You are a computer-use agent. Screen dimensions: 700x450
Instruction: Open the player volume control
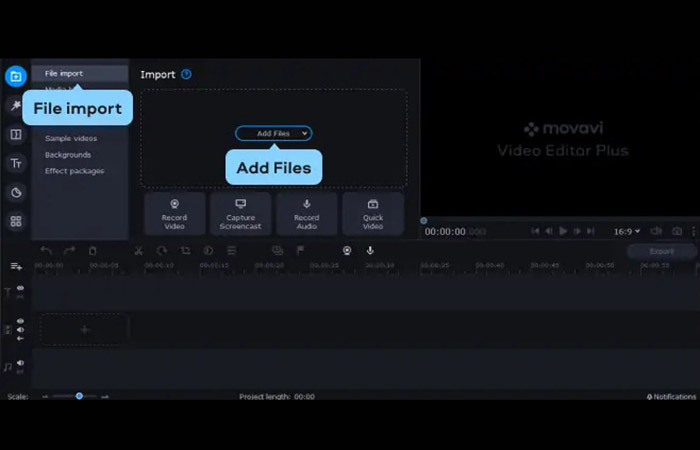click(x=656, y=231)
